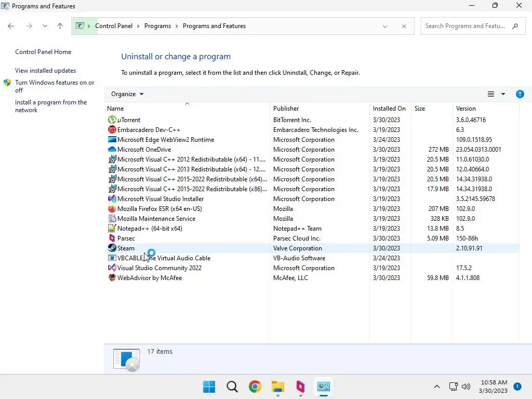Change the list view layout icon
The height and width of the screenshot is (399, 532).
coord(490,94)
